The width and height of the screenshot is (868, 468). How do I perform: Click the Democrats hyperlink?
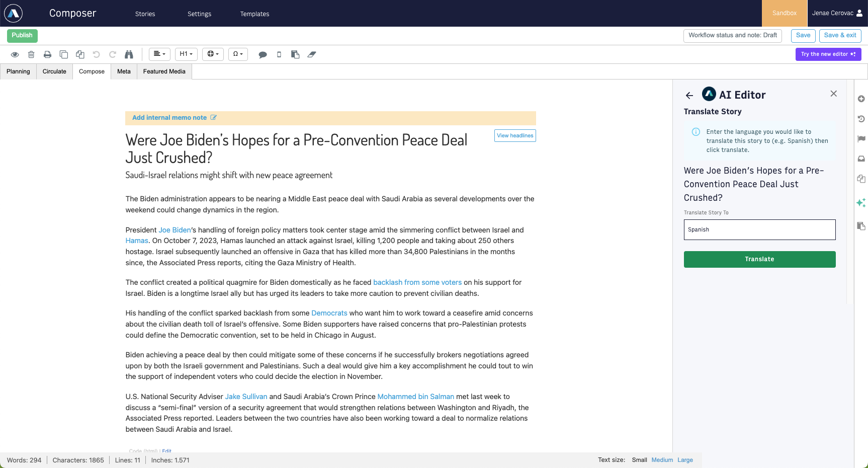[x=329, y=313]
